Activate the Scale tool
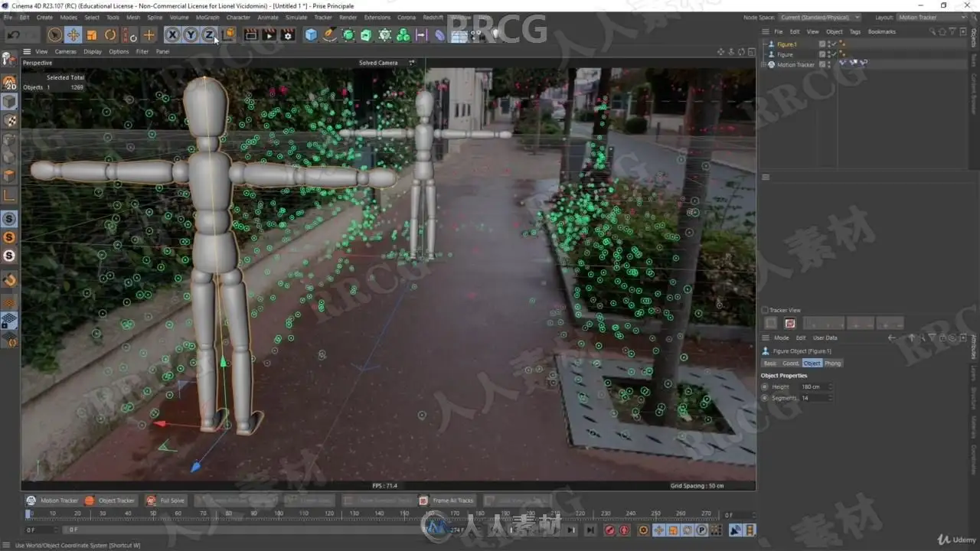 (x=92, y=34)
